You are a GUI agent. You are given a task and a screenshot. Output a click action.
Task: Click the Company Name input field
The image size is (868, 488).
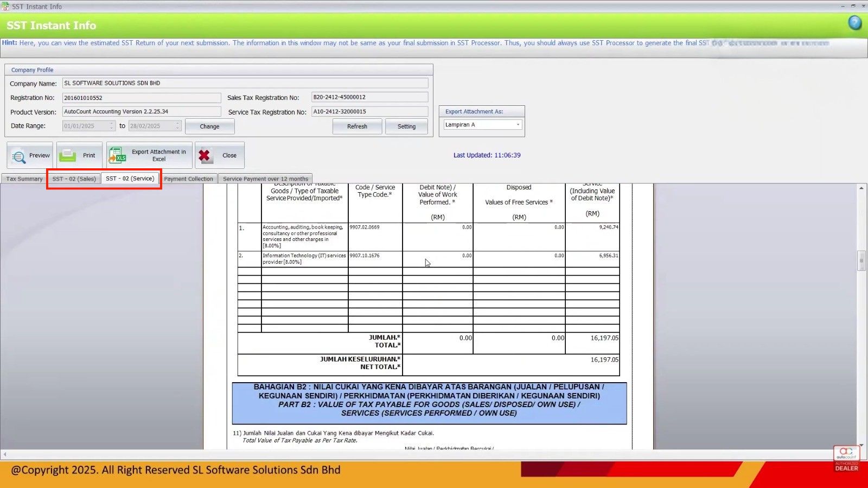point(245,83)
